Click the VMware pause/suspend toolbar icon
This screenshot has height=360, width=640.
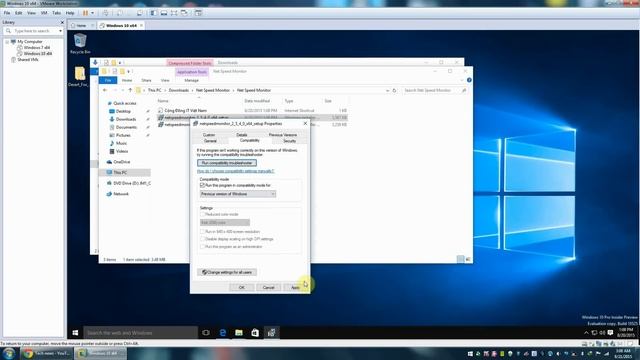coord(85,13)
